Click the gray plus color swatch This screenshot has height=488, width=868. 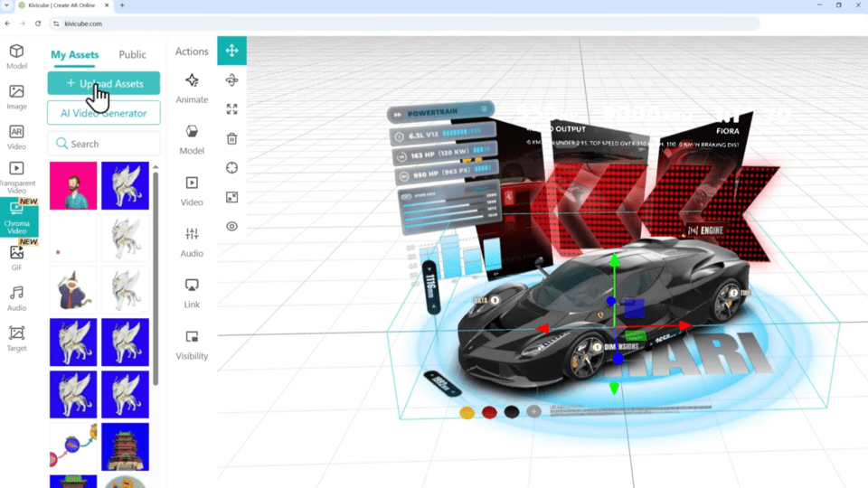tap(533, 411)
